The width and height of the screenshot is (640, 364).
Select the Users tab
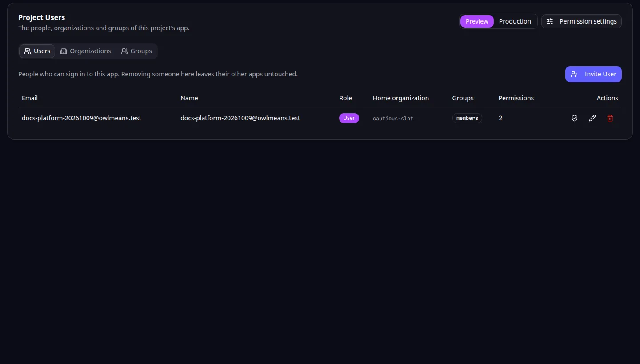tap(37, 51)
